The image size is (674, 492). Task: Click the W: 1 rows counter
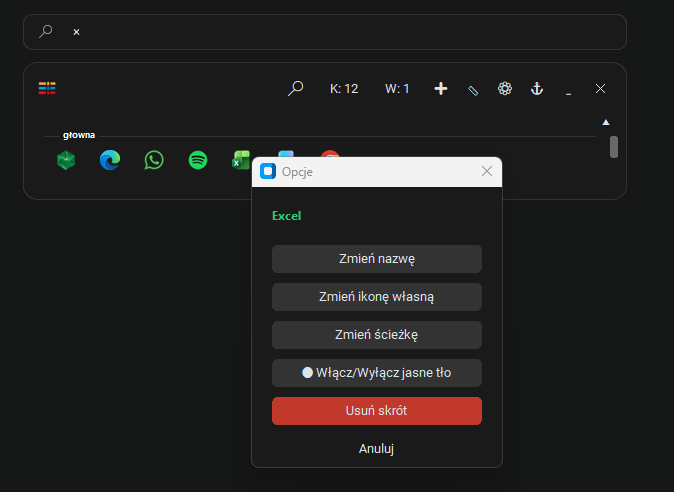coord(397,89)
